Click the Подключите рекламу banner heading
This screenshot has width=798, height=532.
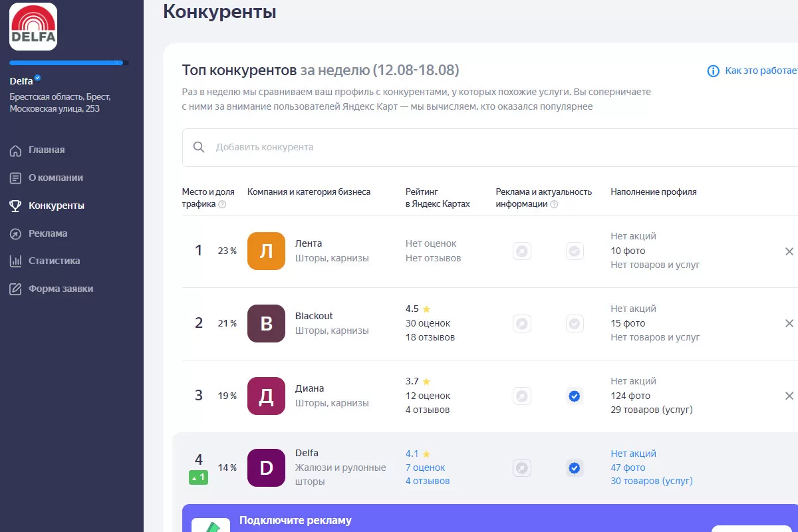coord(295,521)
